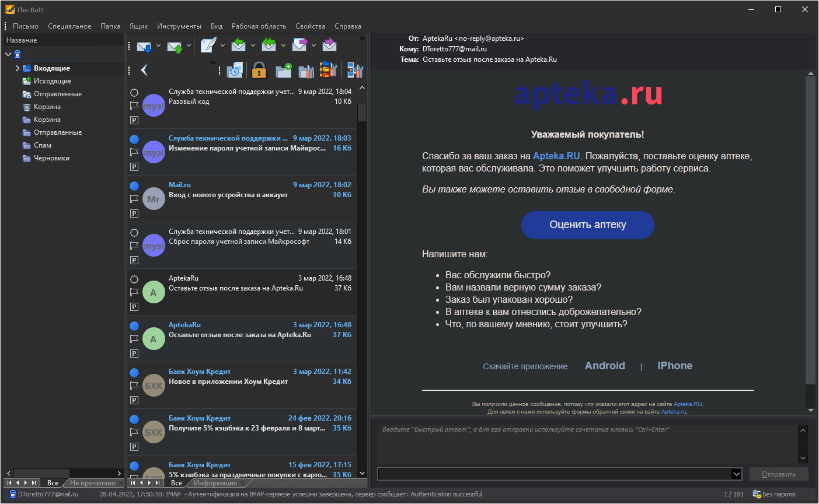Open dropdown arrow next to Reply to all

coord(283,45)
